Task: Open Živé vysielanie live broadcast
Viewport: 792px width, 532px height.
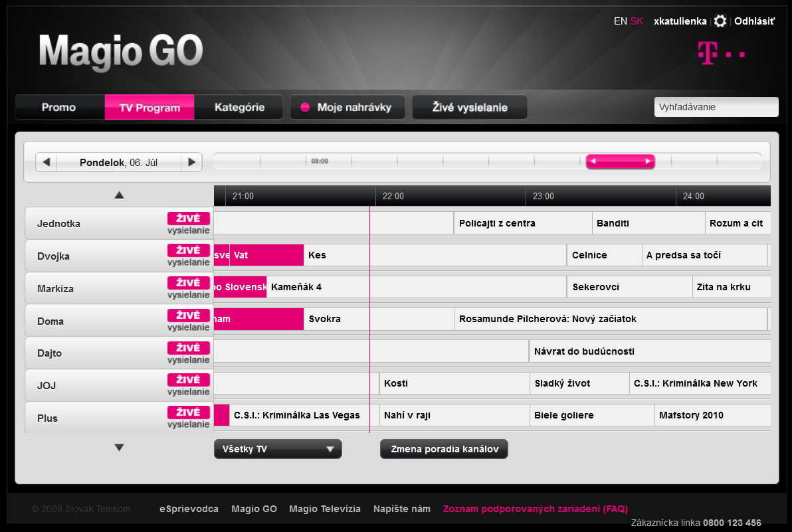Action: pos(470,107)
